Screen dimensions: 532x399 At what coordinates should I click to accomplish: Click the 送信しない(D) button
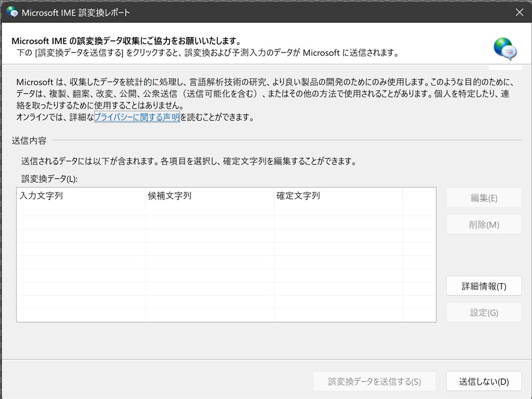coord(484,381)
